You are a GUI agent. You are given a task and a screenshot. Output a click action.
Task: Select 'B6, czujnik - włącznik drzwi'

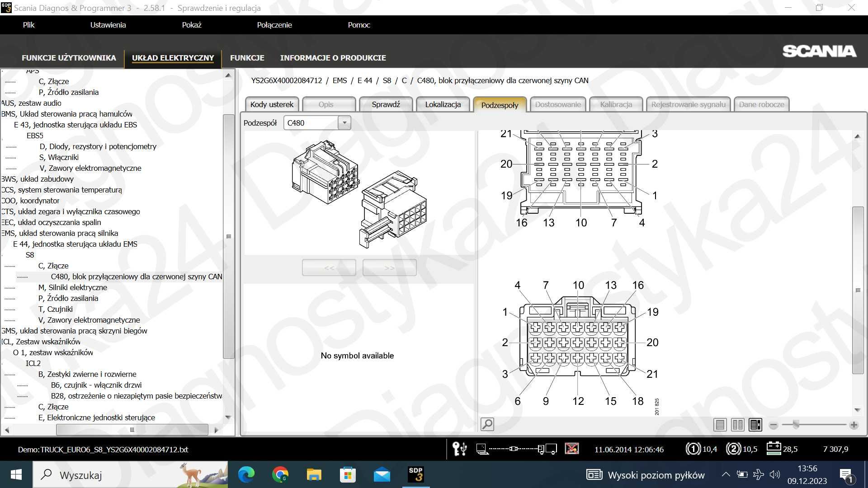click(96, 385)
